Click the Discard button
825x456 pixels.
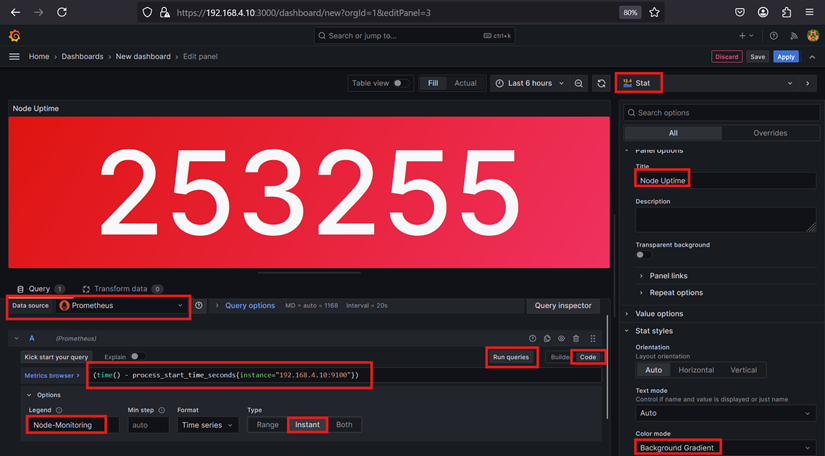point(727,56)
